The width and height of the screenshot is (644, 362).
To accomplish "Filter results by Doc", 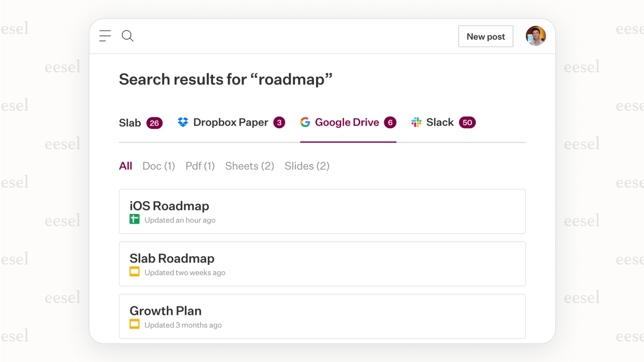I will click(158, 166).
